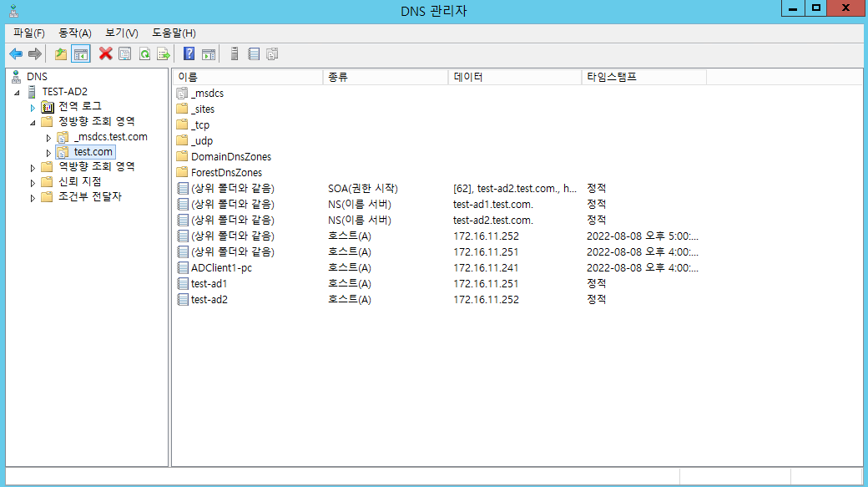Viewport: 868px width, 487px height.
Task: Expand the _msdcs.test.com zone node
Action: 48,137
